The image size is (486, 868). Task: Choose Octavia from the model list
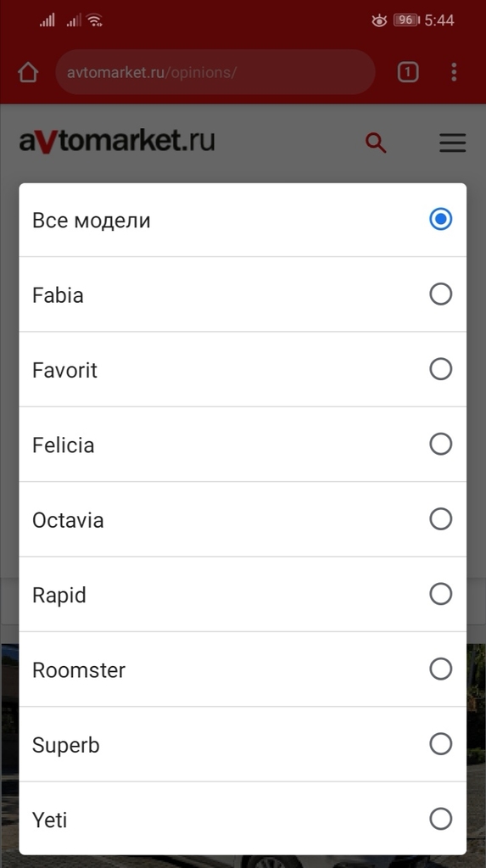pyautogui.click(x=243, y=519)
